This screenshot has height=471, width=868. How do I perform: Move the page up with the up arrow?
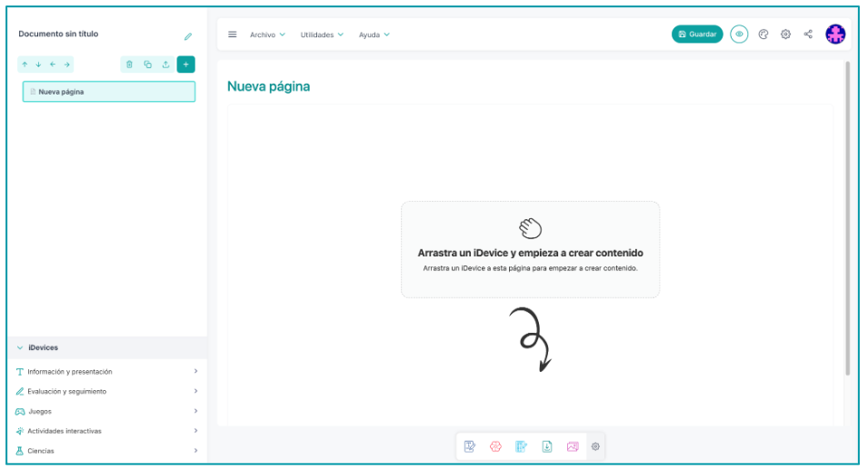[x=25, y=65]
